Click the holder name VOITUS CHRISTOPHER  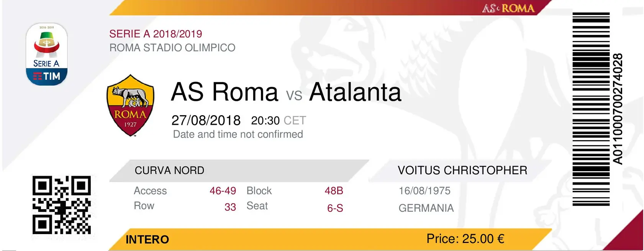point(462,170)
